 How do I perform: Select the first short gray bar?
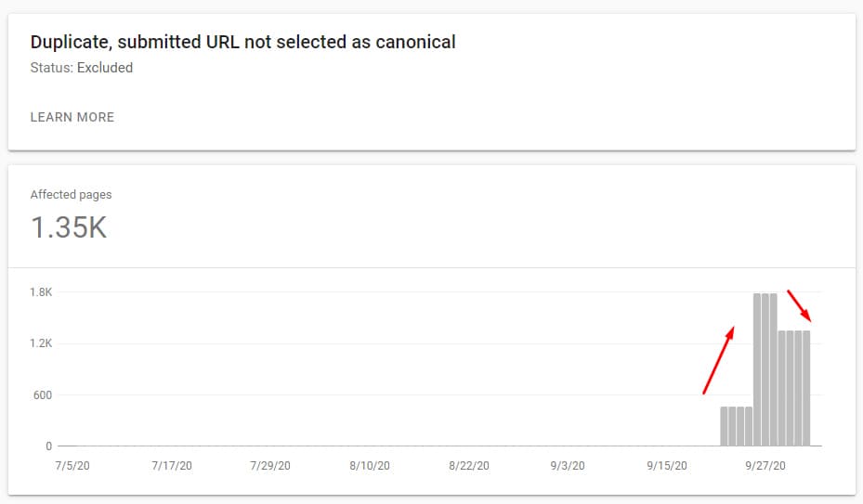tap(725, 426)
